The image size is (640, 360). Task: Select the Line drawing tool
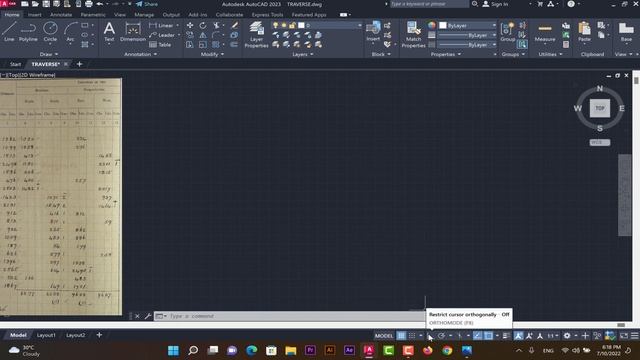9,32
